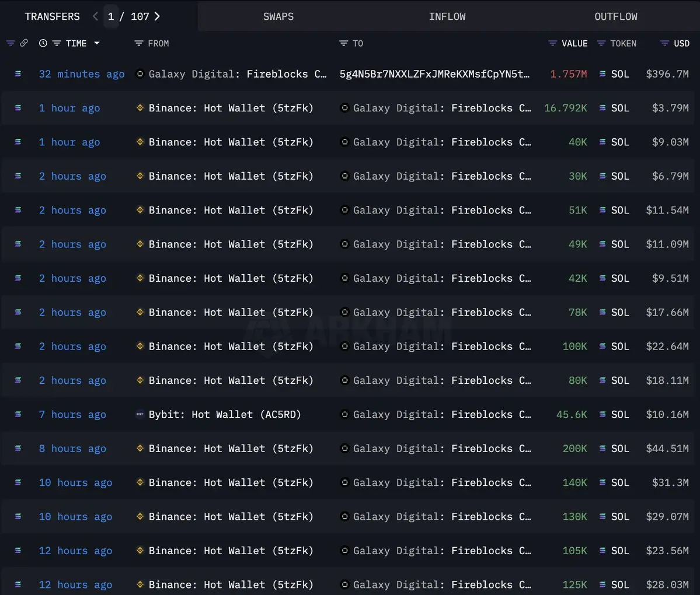Open Binance Hot Wallet in 51K row
Screen dimensions: 700x595
click(231, 210)
